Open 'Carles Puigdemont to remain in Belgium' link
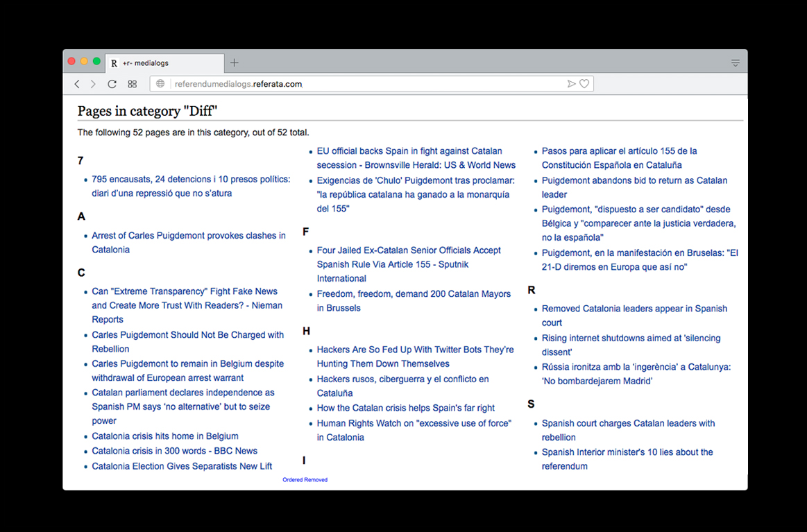The image size is (807, 532). coord(188,370)
